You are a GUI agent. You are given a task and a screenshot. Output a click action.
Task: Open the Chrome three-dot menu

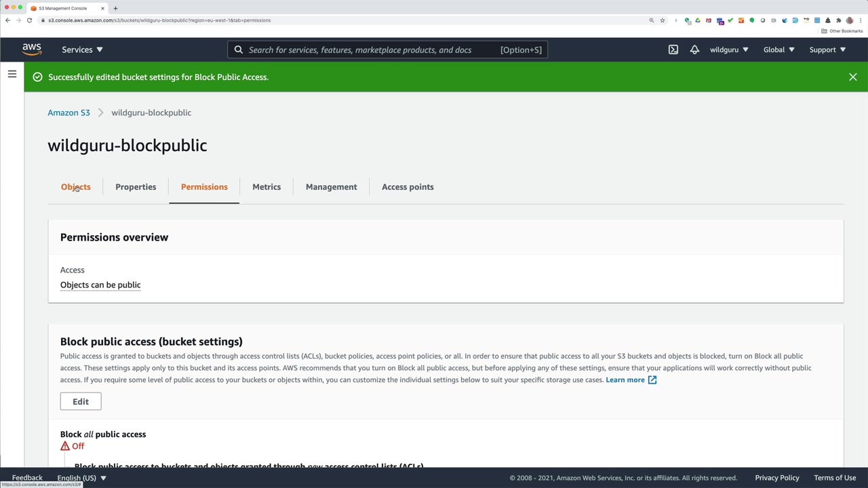[860, 20]
